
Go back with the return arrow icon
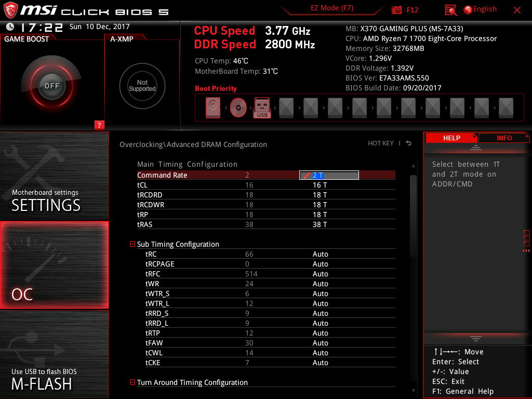point(409,143)
